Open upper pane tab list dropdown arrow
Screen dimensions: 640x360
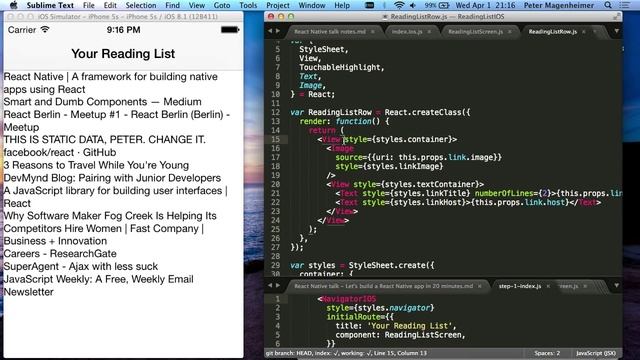(616, 31)
